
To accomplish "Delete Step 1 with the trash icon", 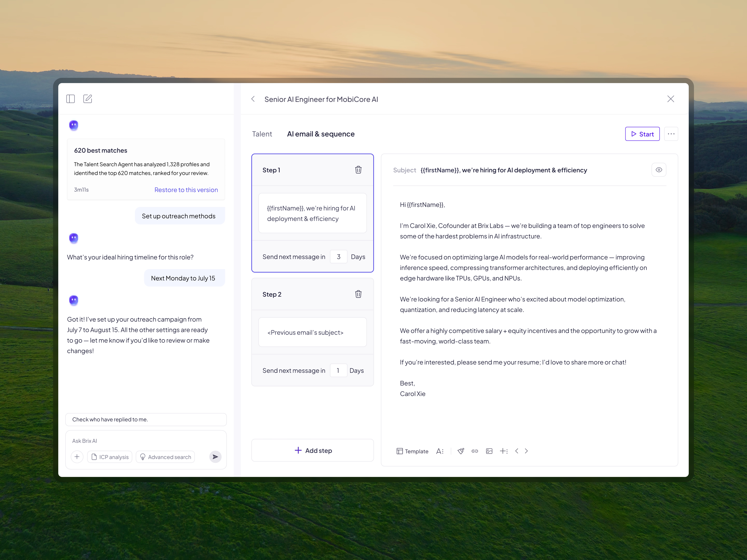I will point(358,170).
